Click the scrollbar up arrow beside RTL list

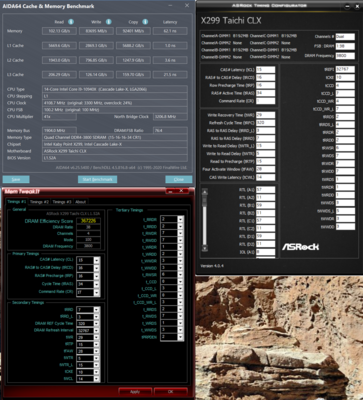[205, 192]
